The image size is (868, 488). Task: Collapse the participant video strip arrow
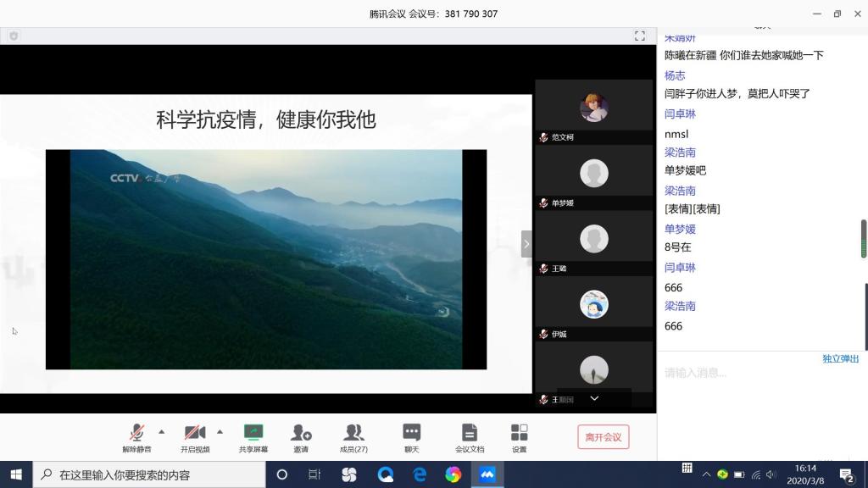coord(526,244)
